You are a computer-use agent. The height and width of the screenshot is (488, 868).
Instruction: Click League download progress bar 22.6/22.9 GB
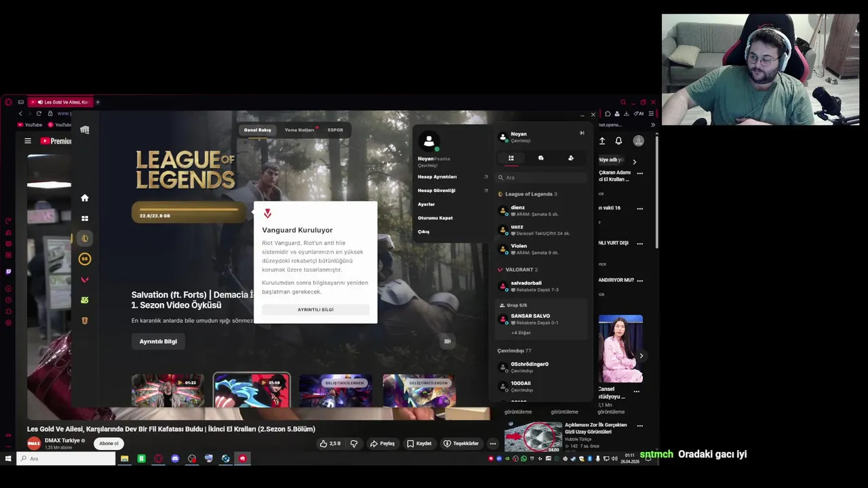pyautogui.click(x=189, y=212)
